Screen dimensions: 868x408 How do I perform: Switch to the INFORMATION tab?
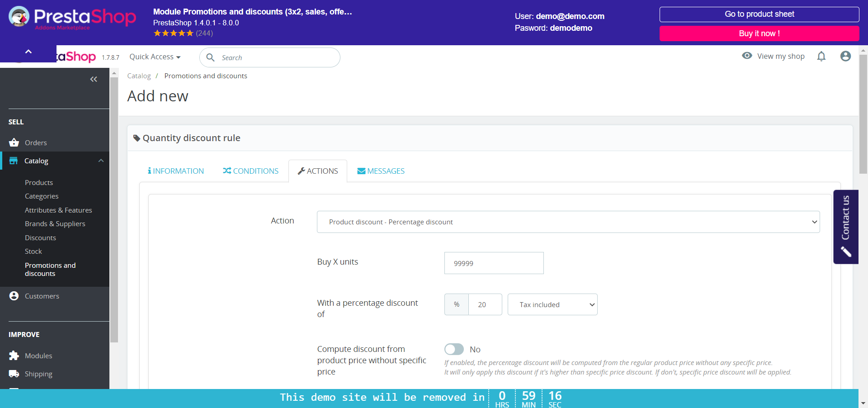coord(176,171)
